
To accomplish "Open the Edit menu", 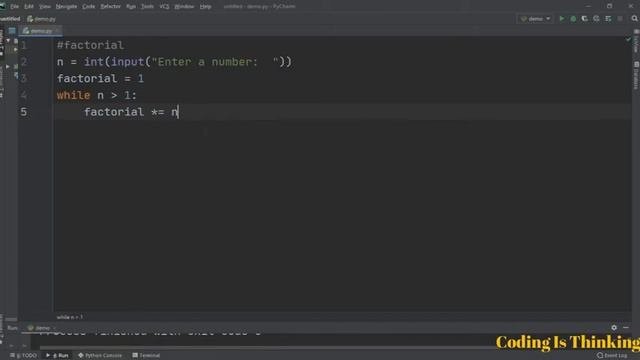I will pyautogui.click(x=29, y=7).
